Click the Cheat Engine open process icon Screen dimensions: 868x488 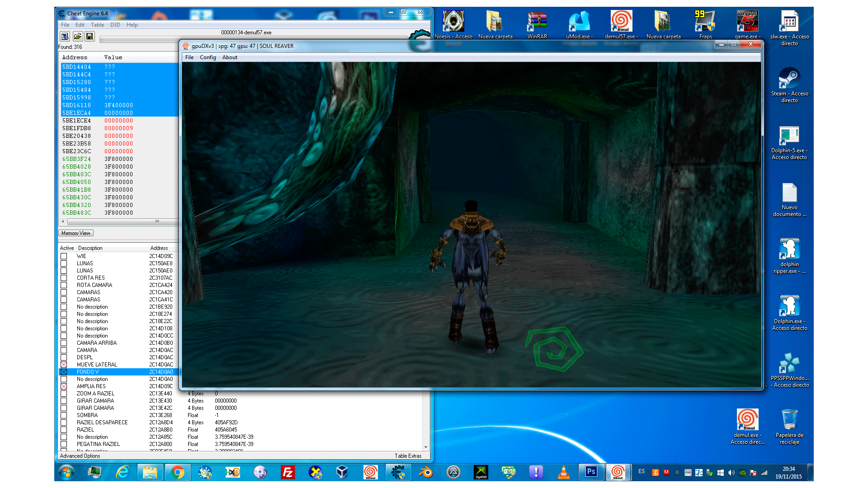point(65,36)
